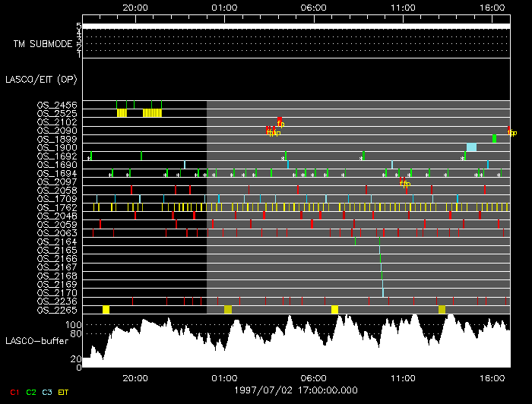Select the first yellow block in OS_2265 row
The height and width of the screenshot is (404, 532).
pyautogui.click(x=106, y=310)
